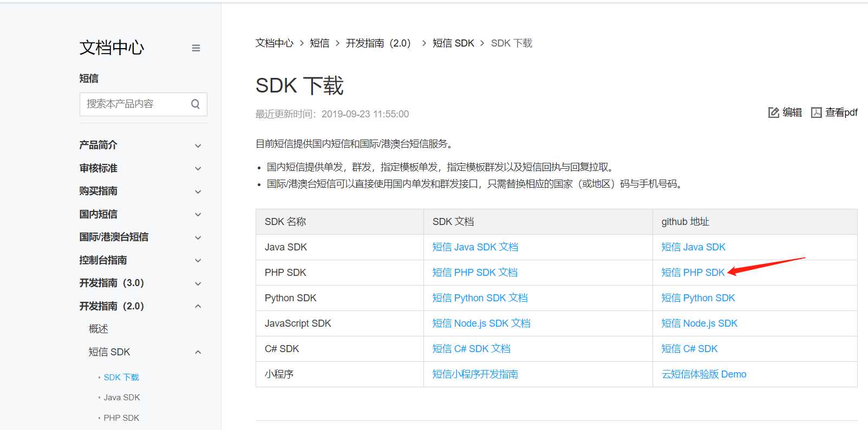
Task: Click the 编辑 link text
Action: (x=792, y=113)
